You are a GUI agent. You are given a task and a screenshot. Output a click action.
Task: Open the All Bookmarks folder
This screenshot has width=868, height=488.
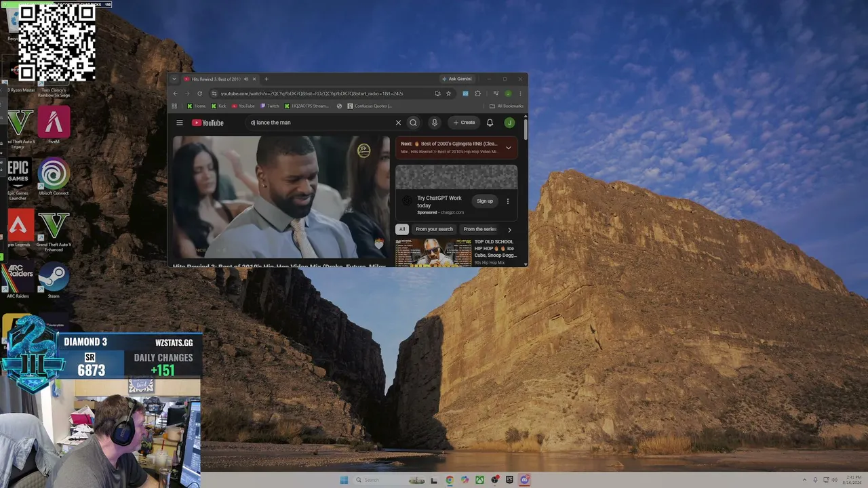point(507,106)
